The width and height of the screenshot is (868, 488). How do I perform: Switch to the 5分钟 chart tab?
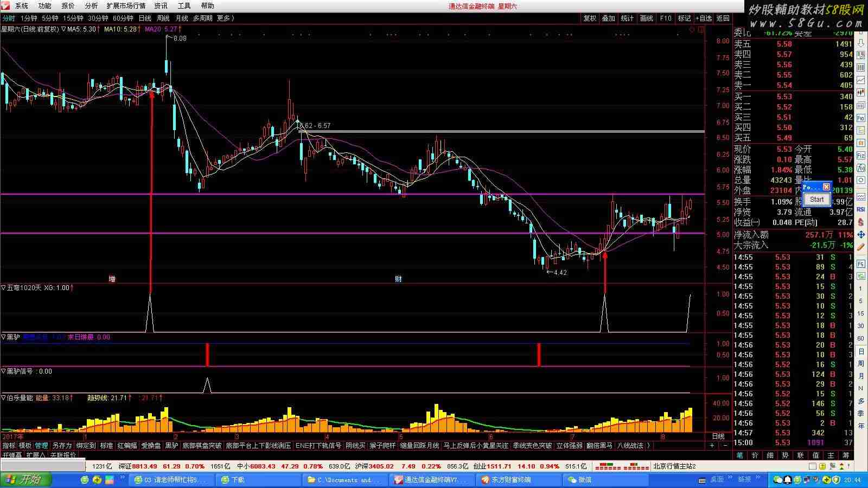[x=50, y=18]
